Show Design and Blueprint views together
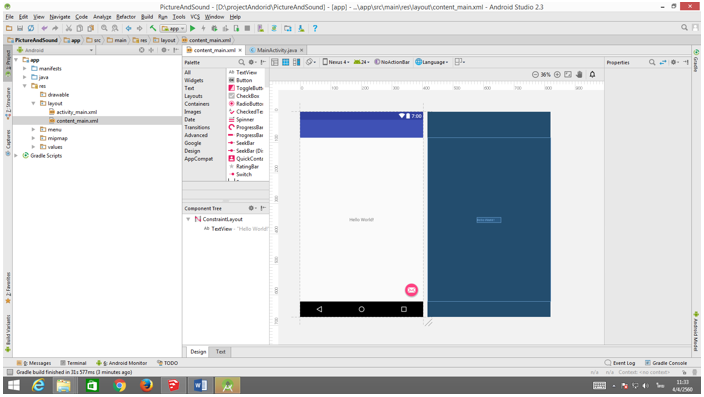The height and width of the screenshot is (397, 704). [296, 62]
